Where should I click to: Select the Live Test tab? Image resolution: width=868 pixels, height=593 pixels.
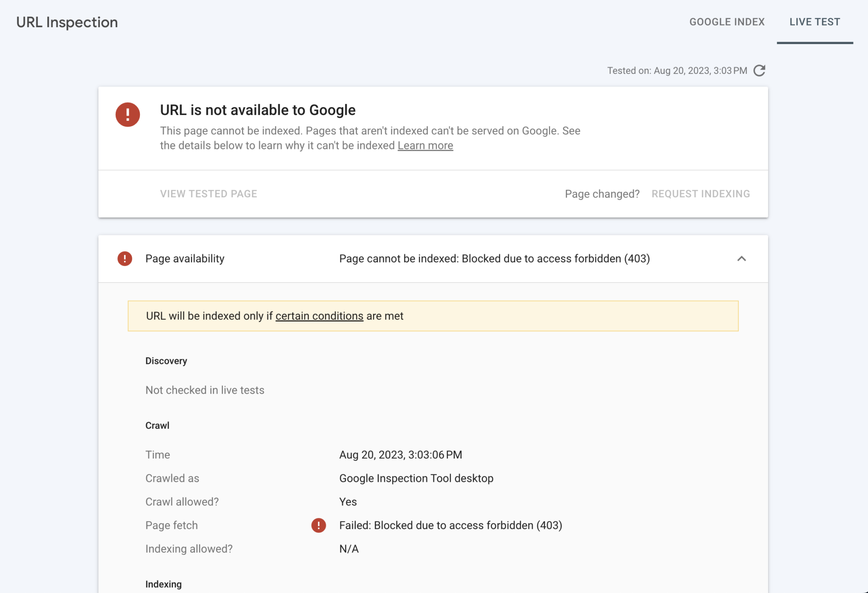point(814,22)
